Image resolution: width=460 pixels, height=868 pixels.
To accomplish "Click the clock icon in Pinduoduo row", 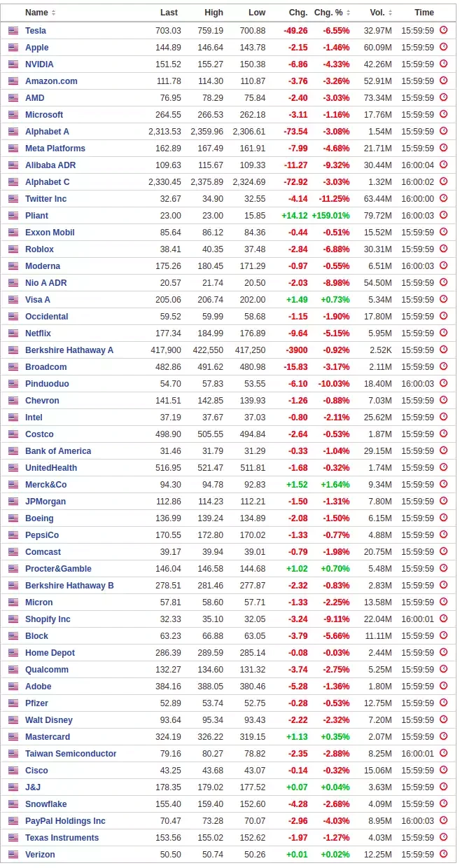I will click(x=443, y=383).
